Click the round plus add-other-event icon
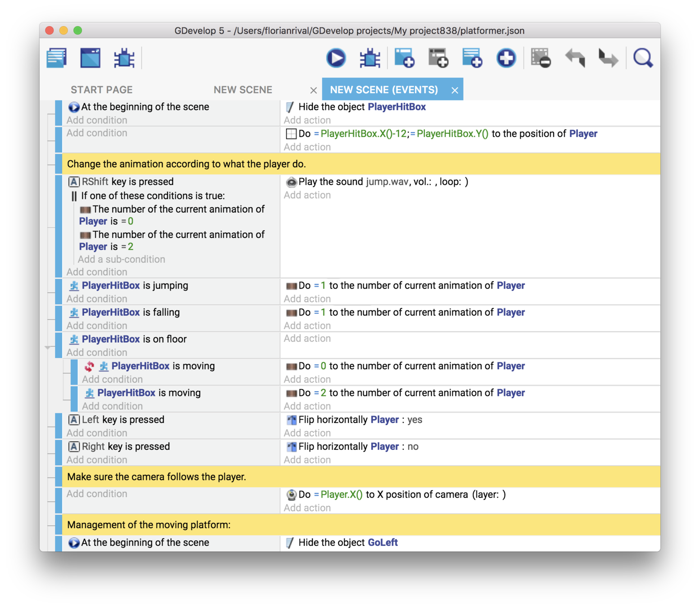The image size is (700, 608). tap(506, 58)
